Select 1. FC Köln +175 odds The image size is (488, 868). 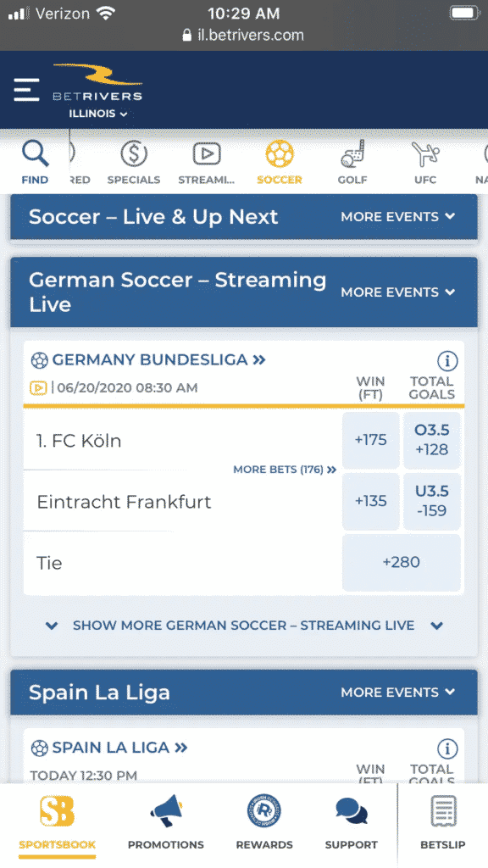click(371, 440)
